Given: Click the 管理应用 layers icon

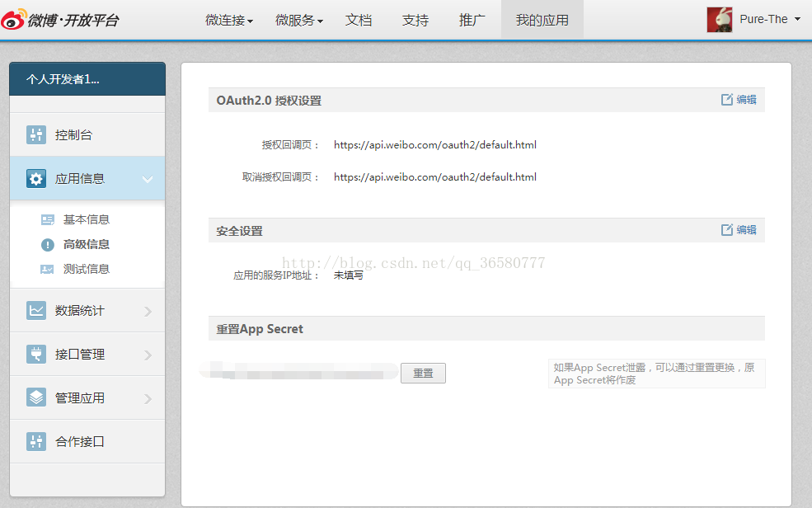Looking at the screenshot, I should click(x=36, y=397).
